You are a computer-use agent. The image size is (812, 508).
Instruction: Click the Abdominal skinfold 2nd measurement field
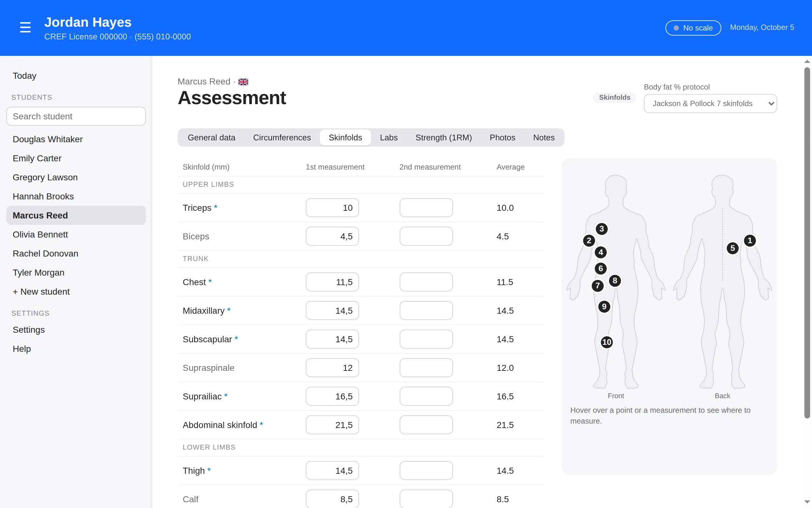coord(426,425)
